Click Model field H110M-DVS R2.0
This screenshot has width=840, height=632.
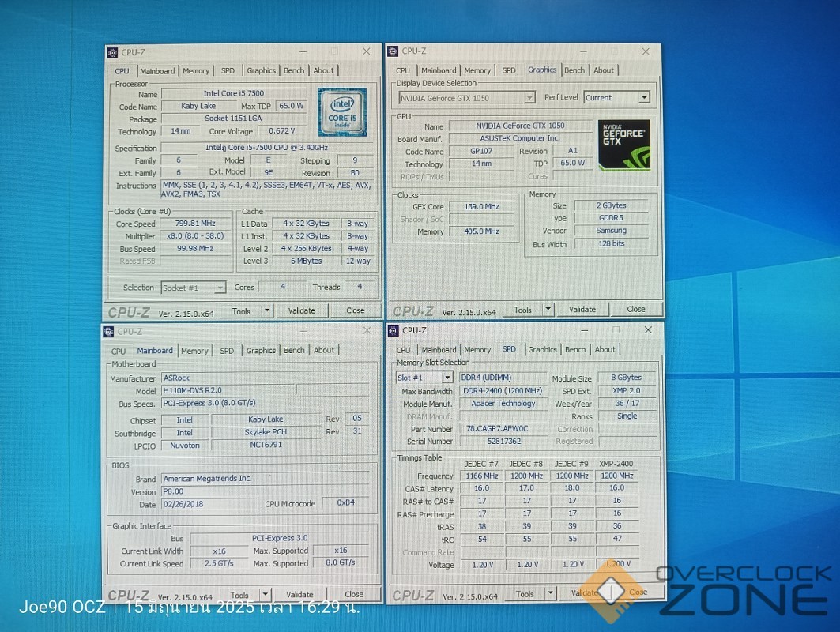(x=228, y=390)
